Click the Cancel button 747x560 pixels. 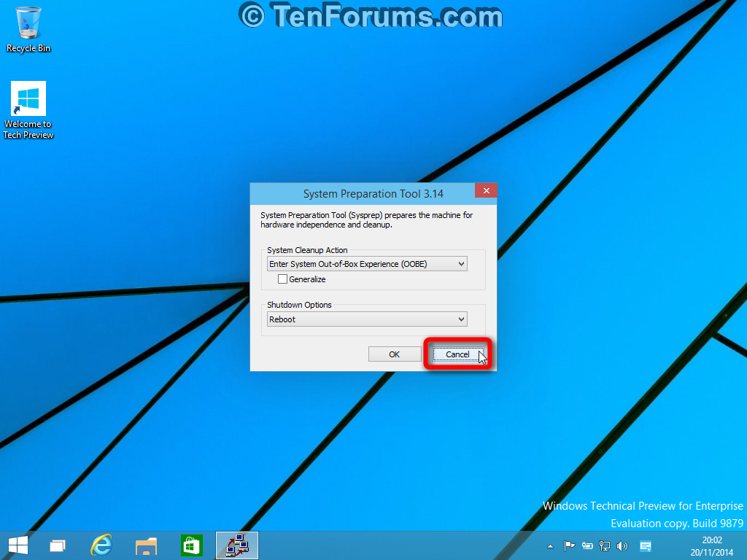[x=458, y=354]
